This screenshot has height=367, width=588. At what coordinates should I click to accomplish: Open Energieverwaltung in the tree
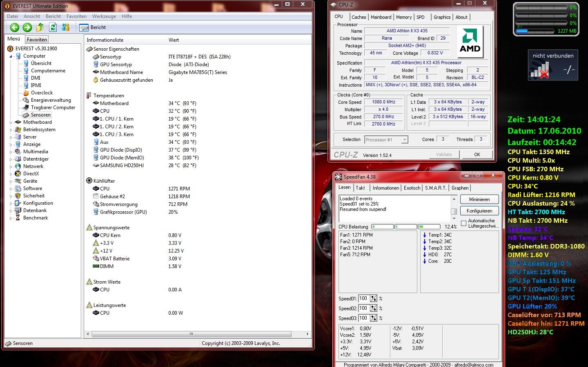point(51,100)
